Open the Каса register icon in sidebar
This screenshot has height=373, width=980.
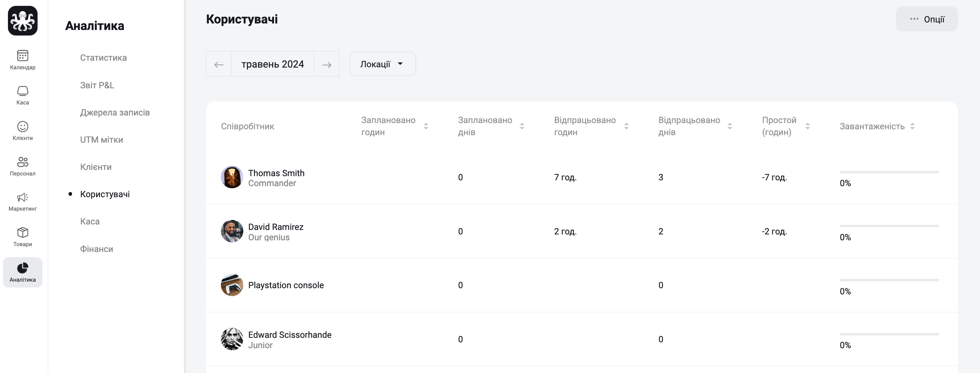[x=22, y=95]
